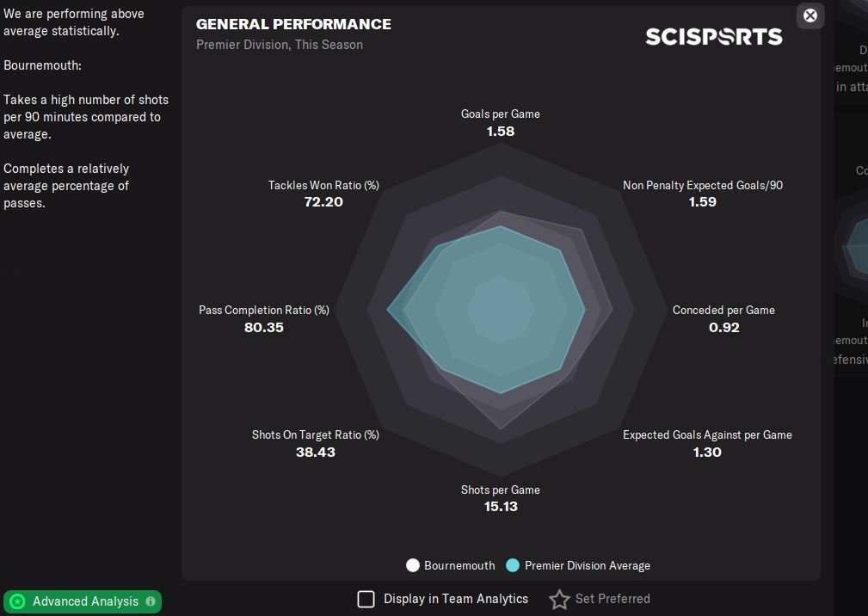Viewport: 868px width, 616px height.
Task: Toggle Premier Division Average legend dot
Action: coord(513,565)
